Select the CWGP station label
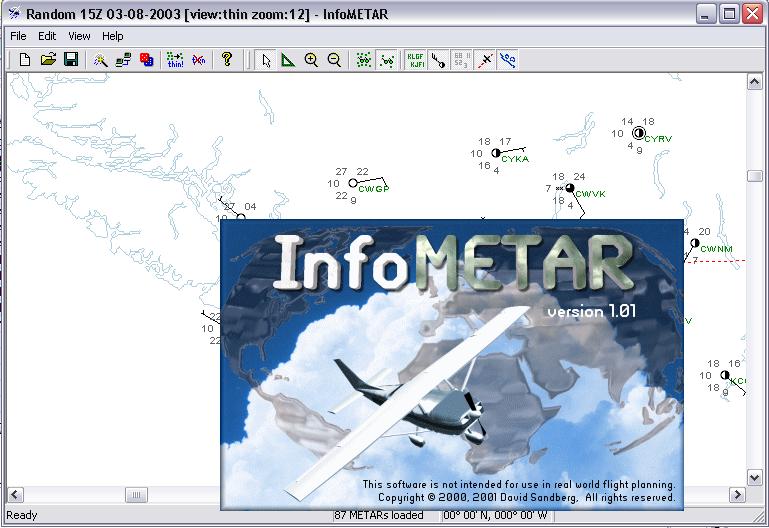Viewport: 769px width, 528px height. point(374,189)
